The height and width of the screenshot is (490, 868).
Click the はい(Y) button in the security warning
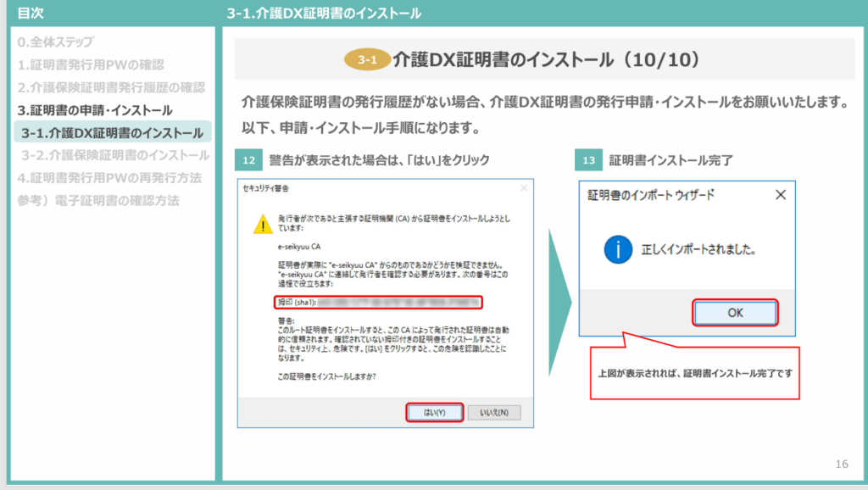pos(435,411)
